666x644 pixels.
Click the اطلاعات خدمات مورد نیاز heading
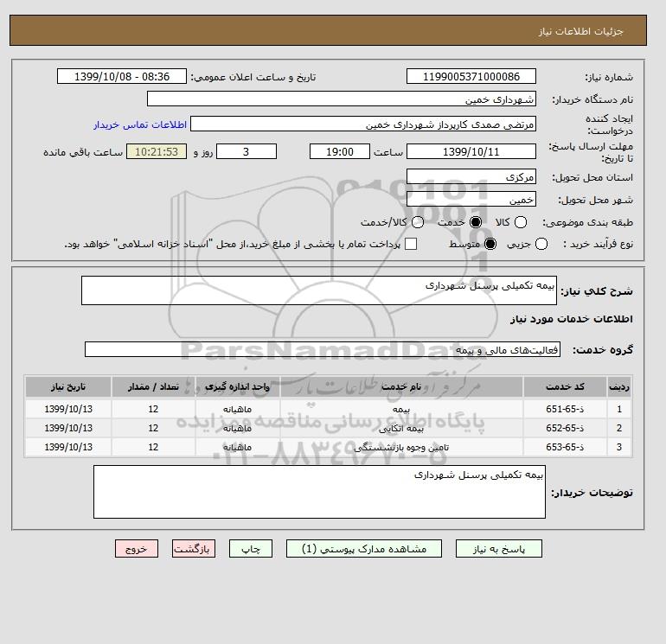point(571,319)
